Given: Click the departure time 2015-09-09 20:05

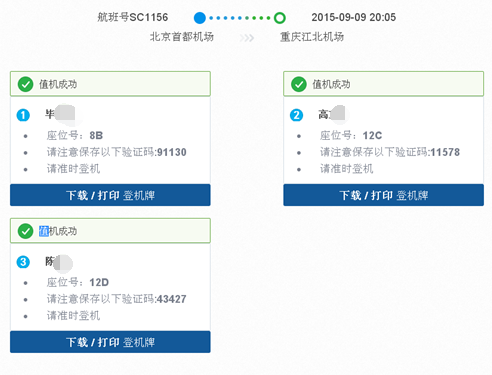Looking at the screenshot, I should tap(354, 17).
